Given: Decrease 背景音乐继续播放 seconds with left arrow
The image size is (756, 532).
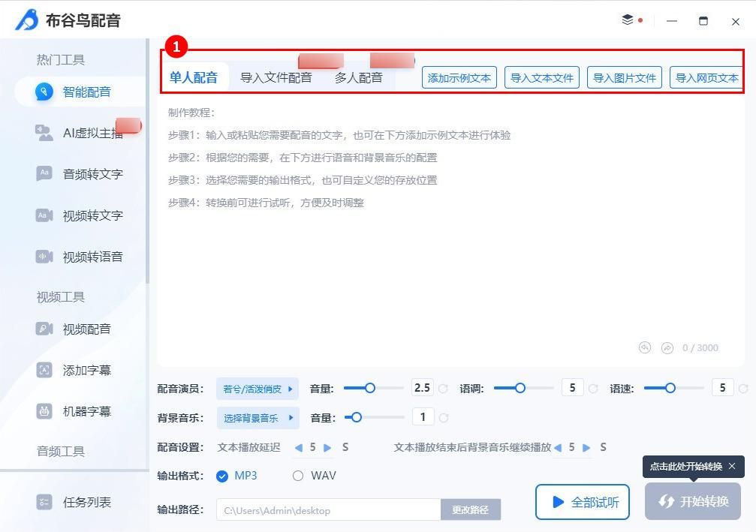Looking at the screenshot, I should click(x=558, y=448).
